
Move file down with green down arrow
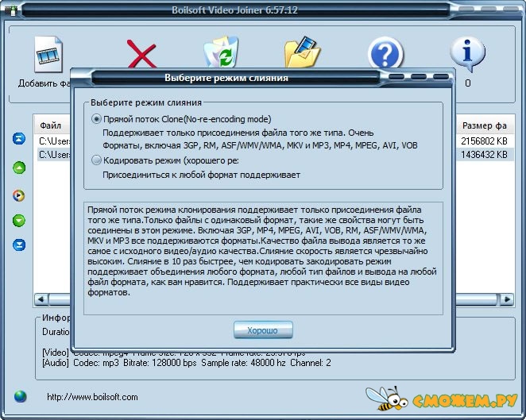[19, 221]
